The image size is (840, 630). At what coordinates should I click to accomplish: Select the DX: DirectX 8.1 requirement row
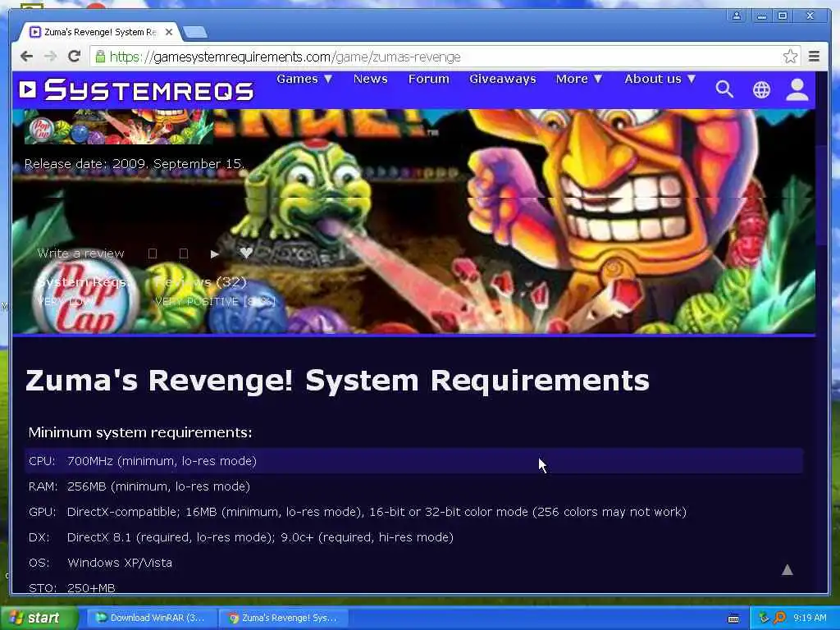413,537
